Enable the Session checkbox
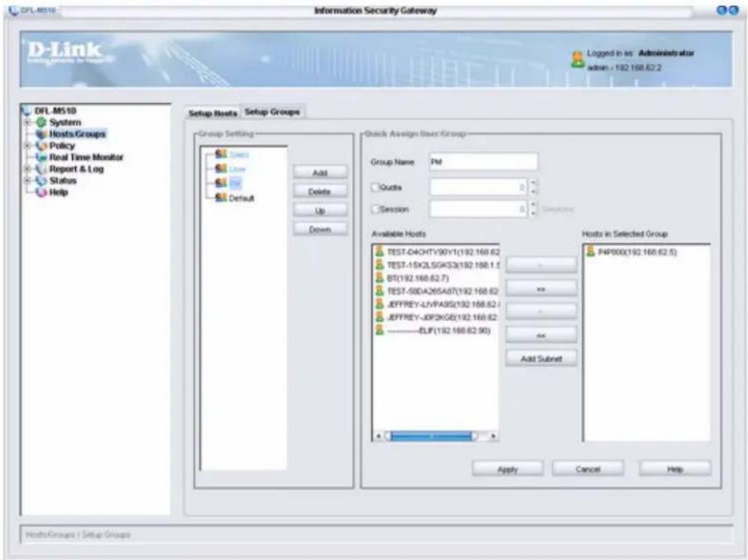The image size is (748, 560). tap(375, 209)
